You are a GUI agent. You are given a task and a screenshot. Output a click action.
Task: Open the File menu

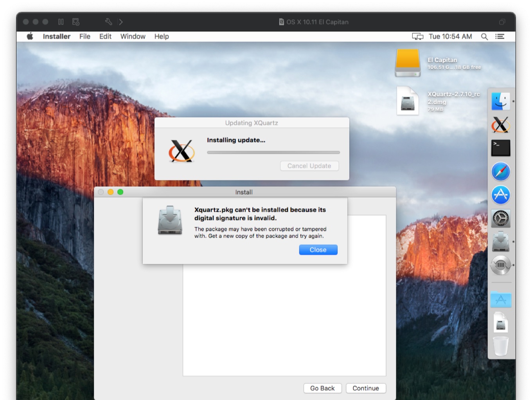(x=84, y=36)
